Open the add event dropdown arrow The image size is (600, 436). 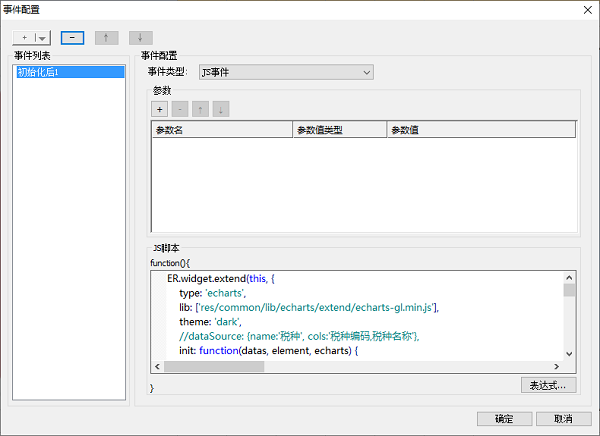(41, 38)
